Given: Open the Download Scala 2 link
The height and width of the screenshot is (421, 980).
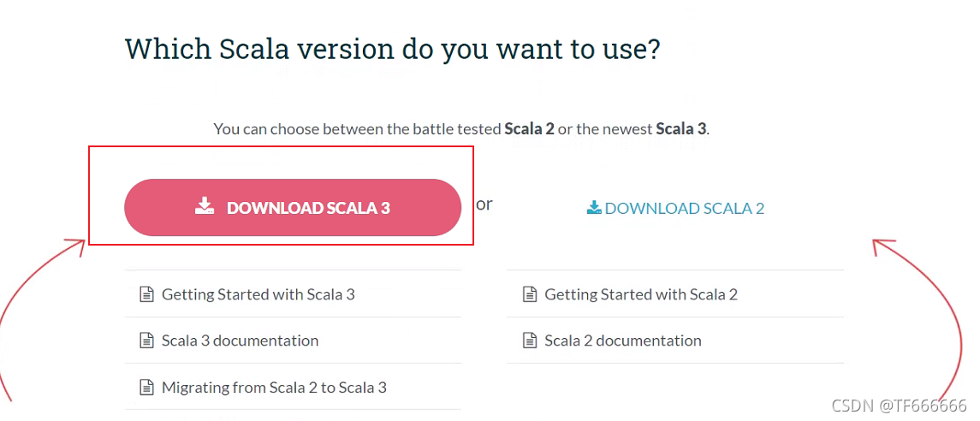Looking at the screenshot, I should coord(684,208).
